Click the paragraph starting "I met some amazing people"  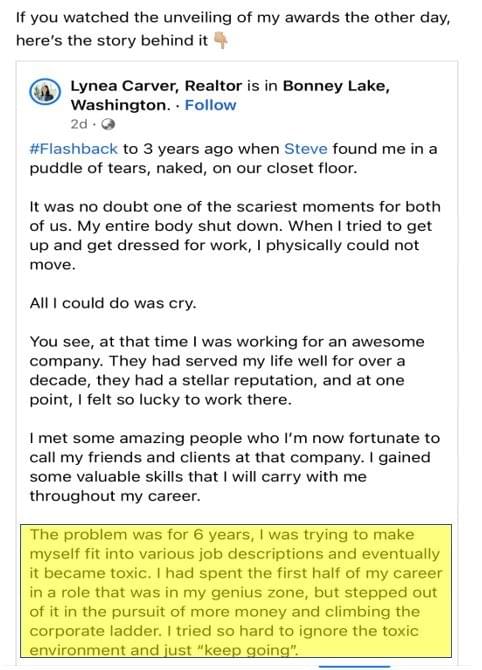(x=235, y=467)
